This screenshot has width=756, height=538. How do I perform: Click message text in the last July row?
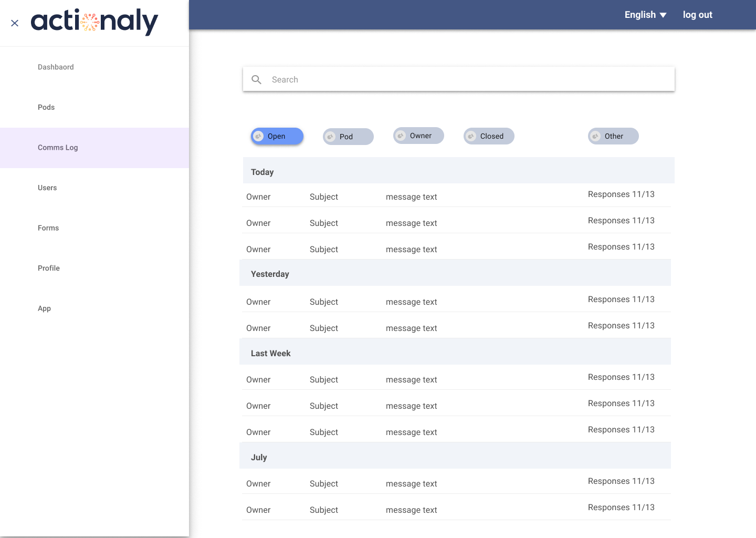[x=412, y=510]
